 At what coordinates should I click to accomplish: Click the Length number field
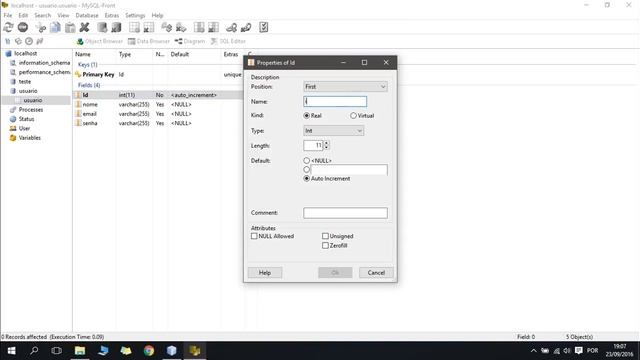point(313,145)
